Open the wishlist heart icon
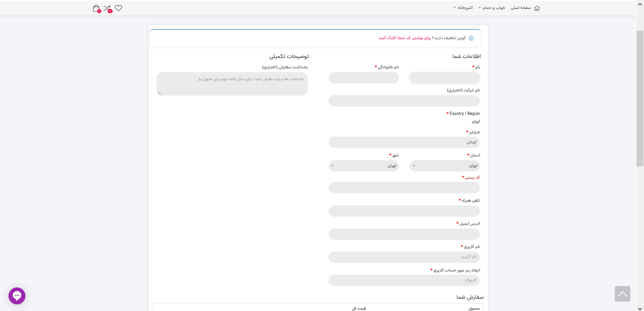 [118, 8]
